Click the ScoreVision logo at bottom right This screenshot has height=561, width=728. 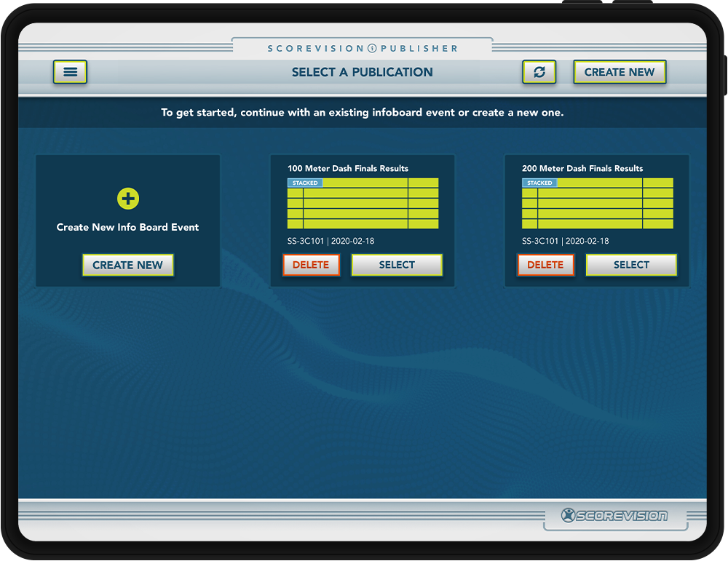click(615, 514)
